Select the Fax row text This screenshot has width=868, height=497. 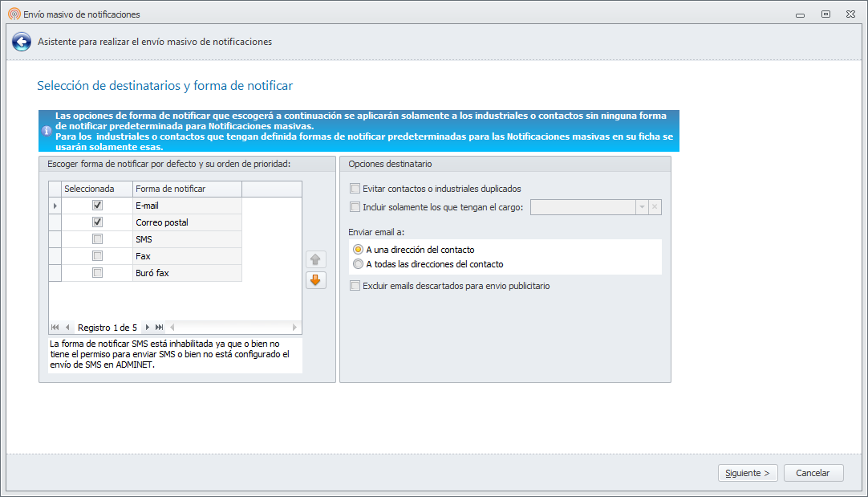[x=143, y=256]
